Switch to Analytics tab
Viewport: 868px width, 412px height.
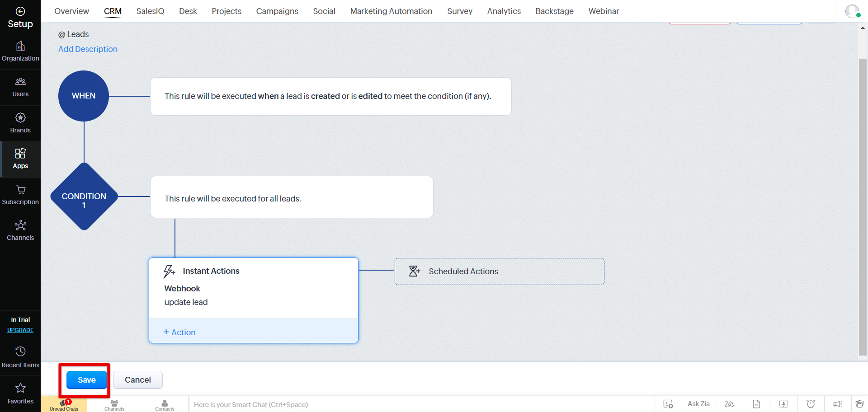[504, 11]
